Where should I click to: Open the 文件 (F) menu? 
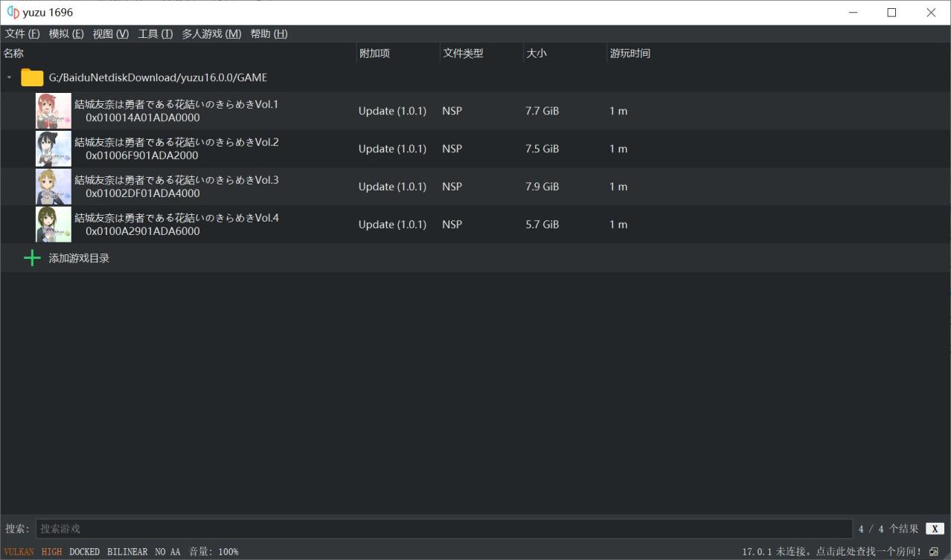tap(22, 33)
